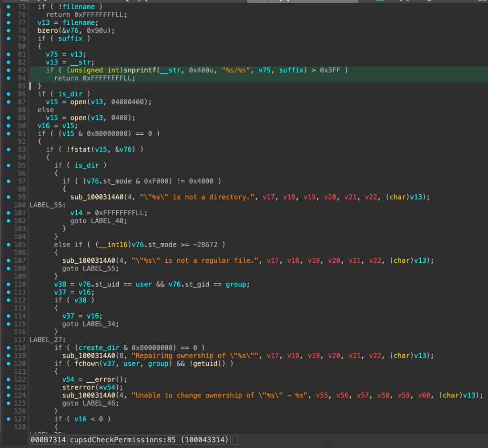Toggle breakpoint dot beside line 87
The width and height of the screenshot is (488, 448).
pos(9,102)
